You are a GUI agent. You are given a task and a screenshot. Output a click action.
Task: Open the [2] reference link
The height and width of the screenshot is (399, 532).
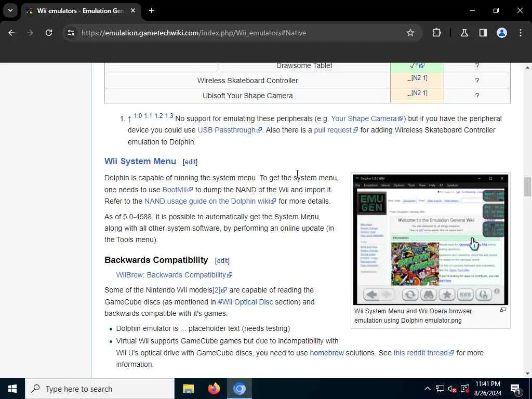pos(219,290)
